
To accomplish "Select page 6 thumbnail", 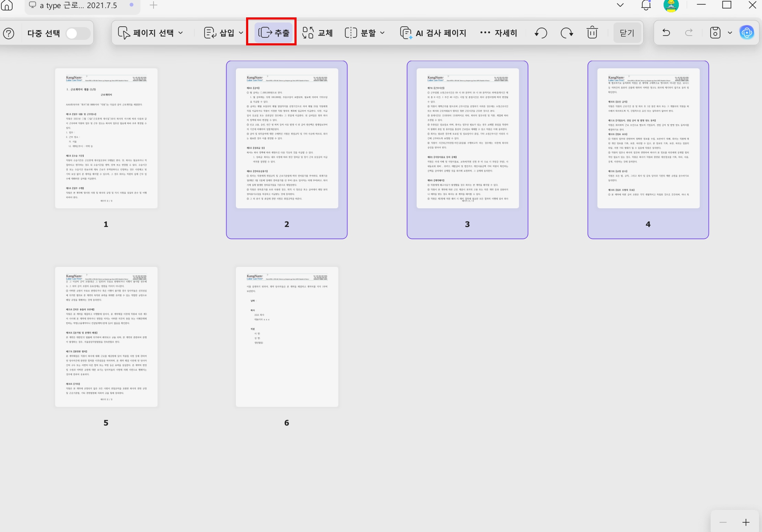I will click(x=287, y=337).
